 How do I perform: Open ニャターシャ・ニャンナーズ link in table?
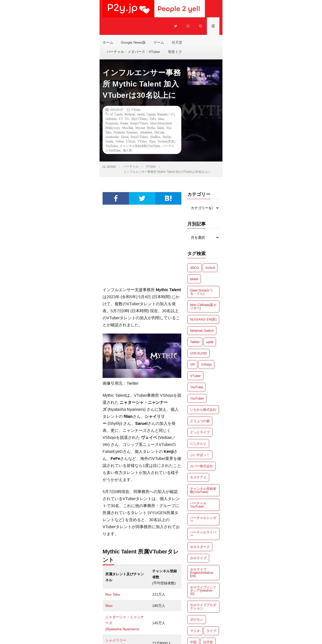(x=125, y=623)
